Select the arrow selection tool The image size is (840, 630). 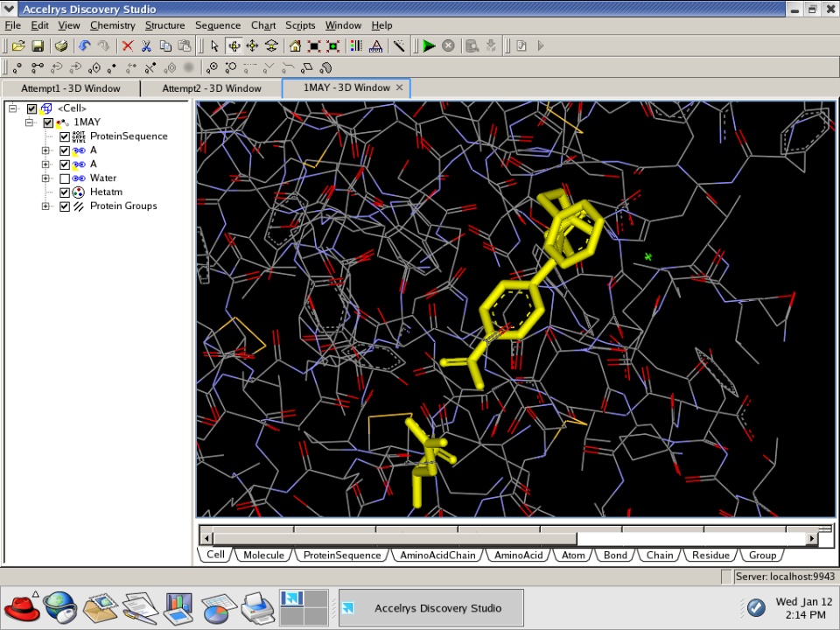[214, 45]
